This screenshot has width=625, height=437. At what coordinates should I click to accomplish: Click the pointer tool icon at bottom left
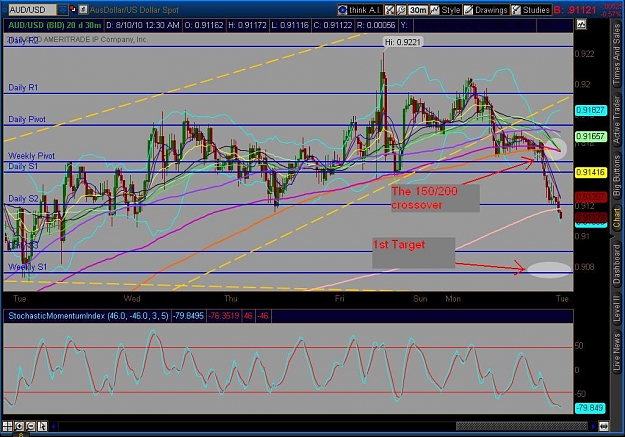point(42,426)
